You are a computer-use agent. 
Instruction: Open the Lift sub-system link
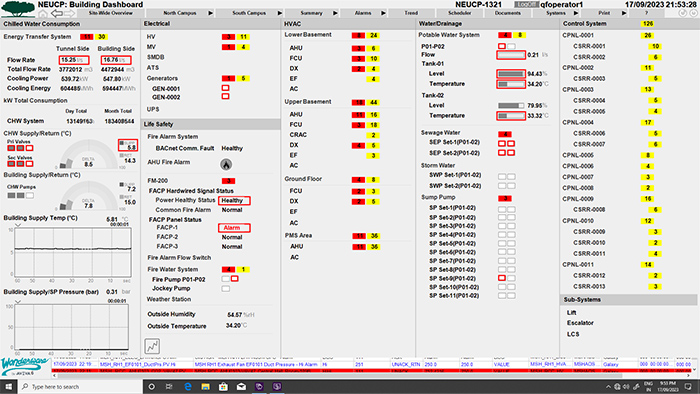pyautogui.click(x=571, y=312)
